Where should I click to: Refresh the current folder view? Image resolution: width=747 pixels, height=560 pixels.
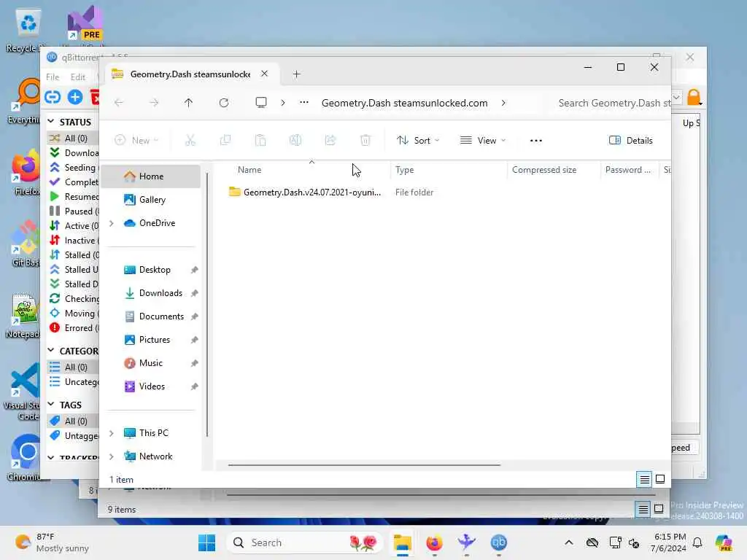point(224,103)
